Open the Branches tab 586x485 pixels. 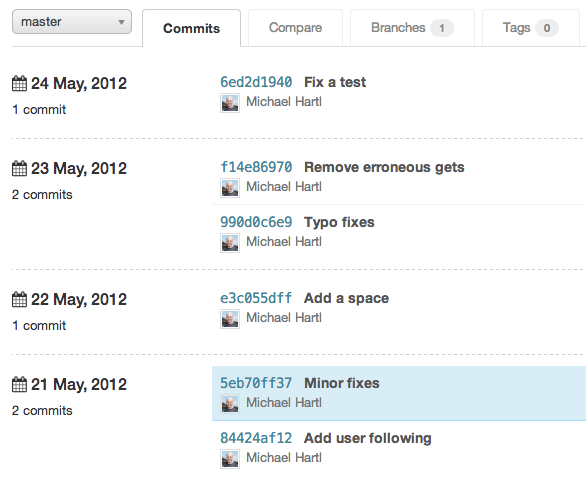pyautogui.click(x=412, y=28)
